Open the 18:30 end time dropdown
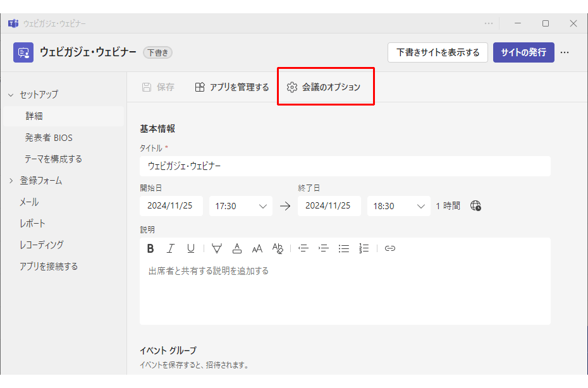Image resolution: width=588 pixels, height=388 pixels. [398, 205]
